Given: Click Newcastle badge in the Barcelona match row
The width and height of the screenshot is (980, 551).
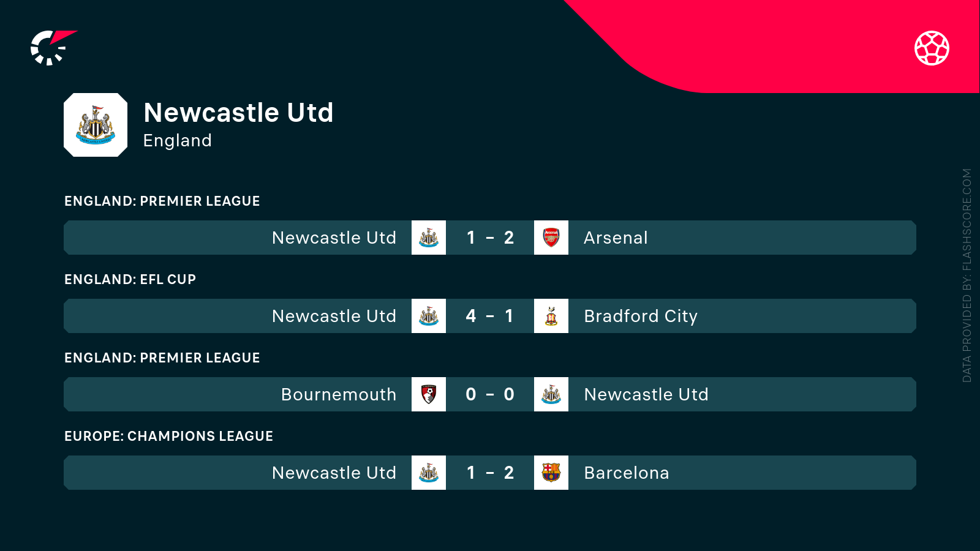Looking at the screenshot, I should click(429, 473).
